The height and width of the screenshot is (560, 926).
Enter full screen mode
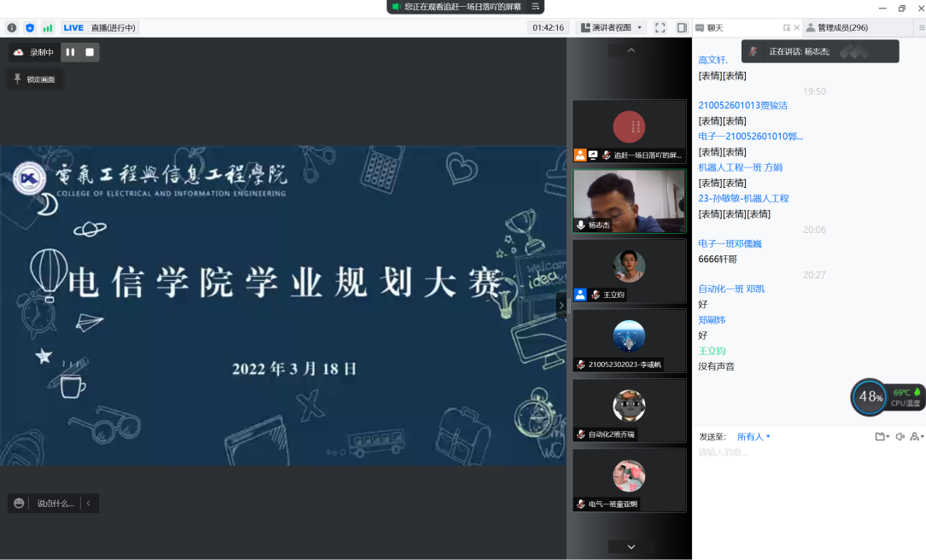pyautogui.click(x=660, y=27)
